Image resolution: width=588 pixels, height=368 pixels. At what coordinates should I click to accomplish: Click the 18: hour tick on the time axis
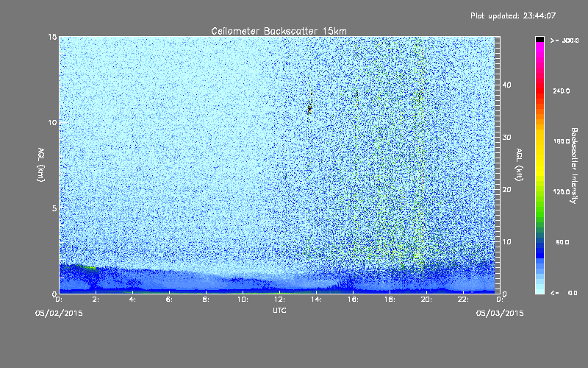[390, 300]
